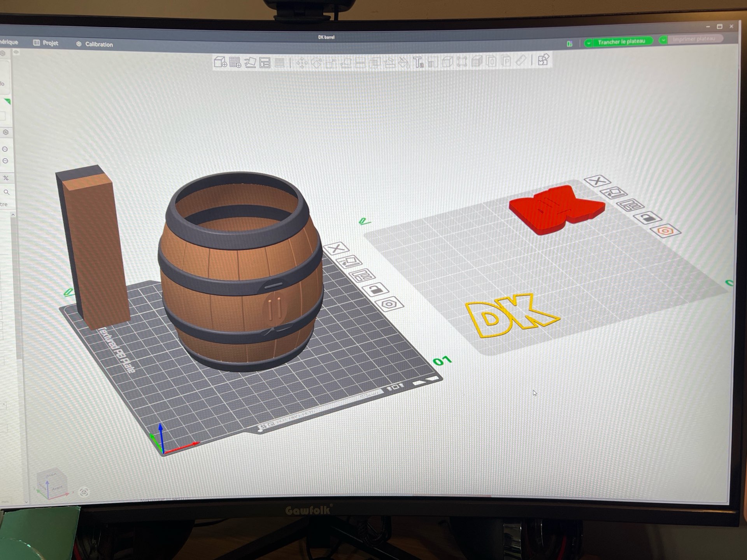This screenshot has width=747, height=560.
Task: Select the Variable layer height icon
Action: point(279,62)
